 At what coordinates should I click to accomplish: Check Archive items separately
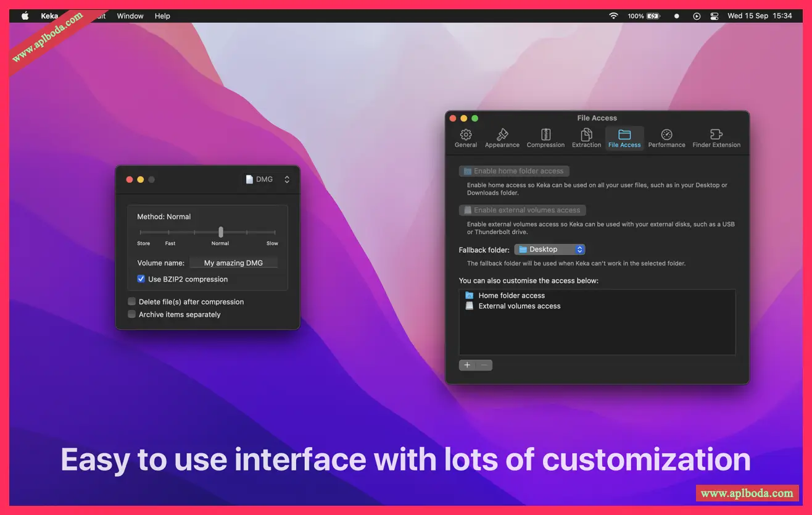click(x=132, y=314)
